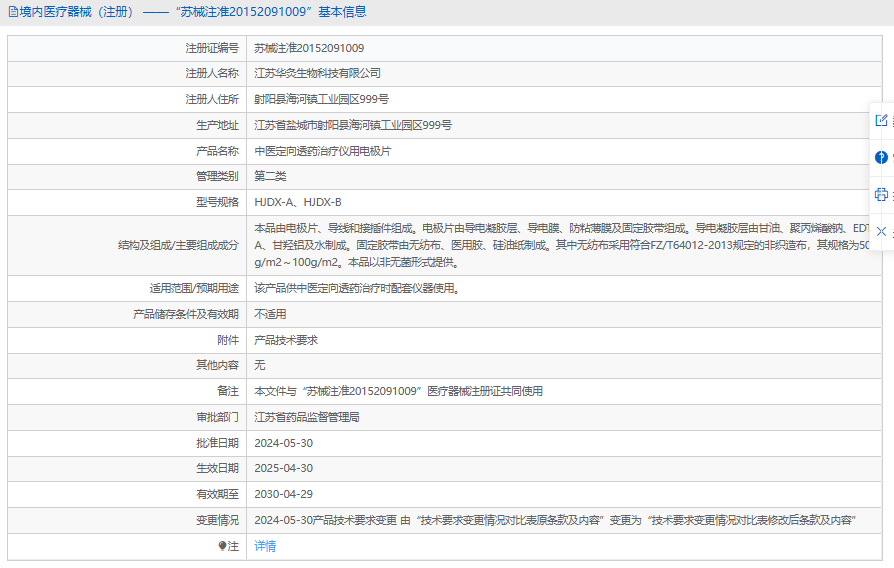
Task: Click expiry date 2030-04-29
Action: [283, 494]
